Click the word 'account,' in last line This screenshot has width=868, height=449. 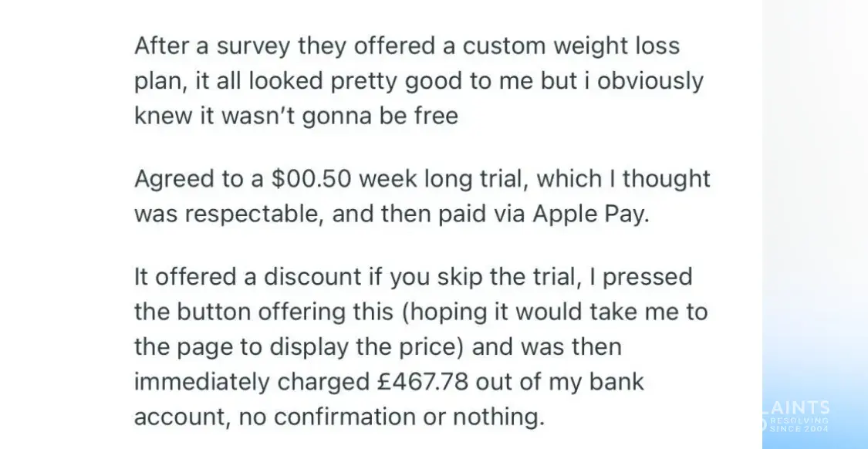coord(182,417)
